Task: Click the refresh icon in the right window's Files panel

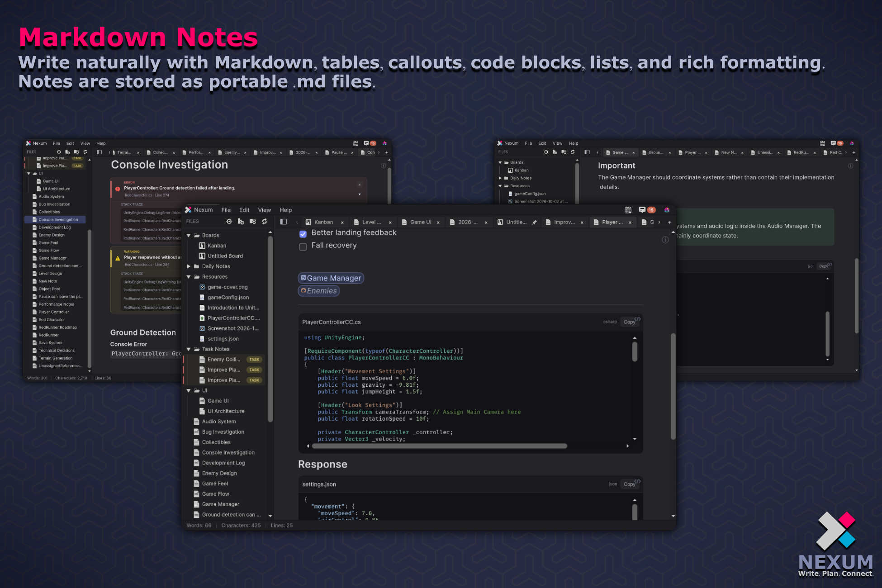Action: [x=573, y=152]
